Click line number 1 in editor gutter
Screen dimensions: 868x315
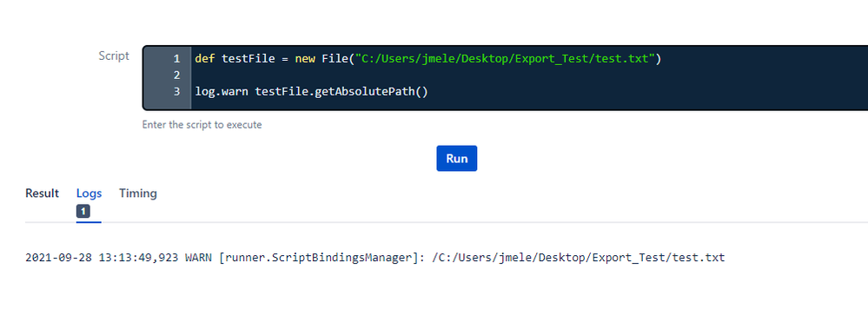176,59
